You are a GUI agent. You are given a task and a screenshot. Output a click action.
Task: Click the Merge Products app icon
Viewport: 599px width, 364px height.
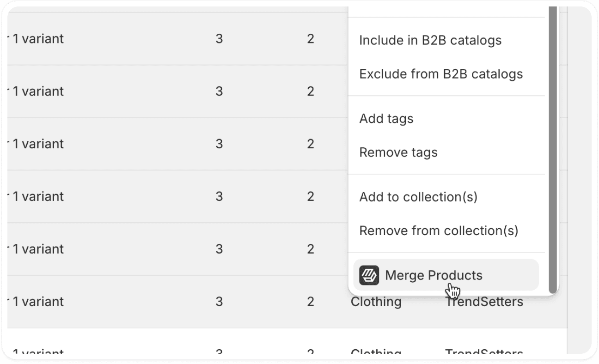pyautogui.click(x=369, y=275)
